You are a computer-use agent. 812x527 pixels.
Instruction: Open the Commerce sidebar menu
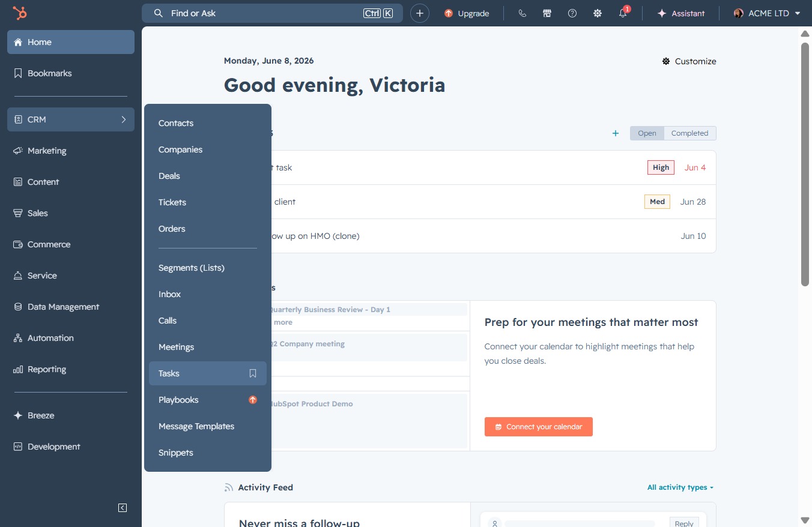click(71, 244)
